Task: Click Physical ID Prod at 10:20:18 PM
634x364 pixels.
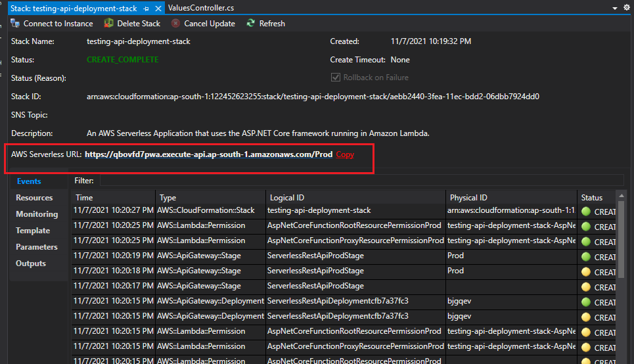Action: pos(456,271)
